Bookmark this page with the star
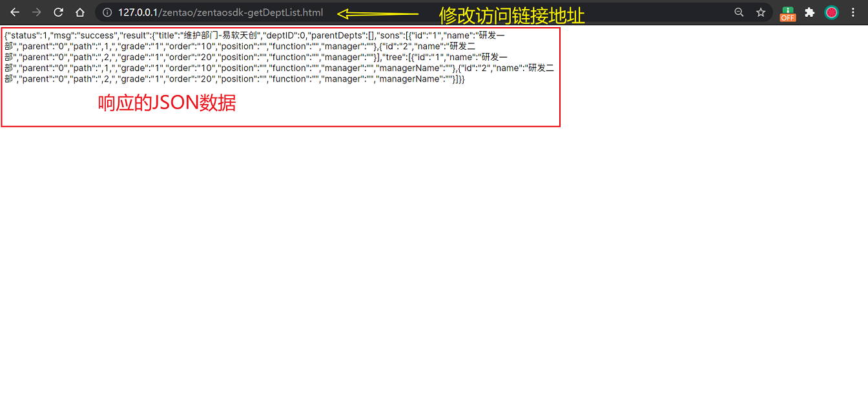The width and height of the screenshot is (868, 400). (x=761, y=12)
